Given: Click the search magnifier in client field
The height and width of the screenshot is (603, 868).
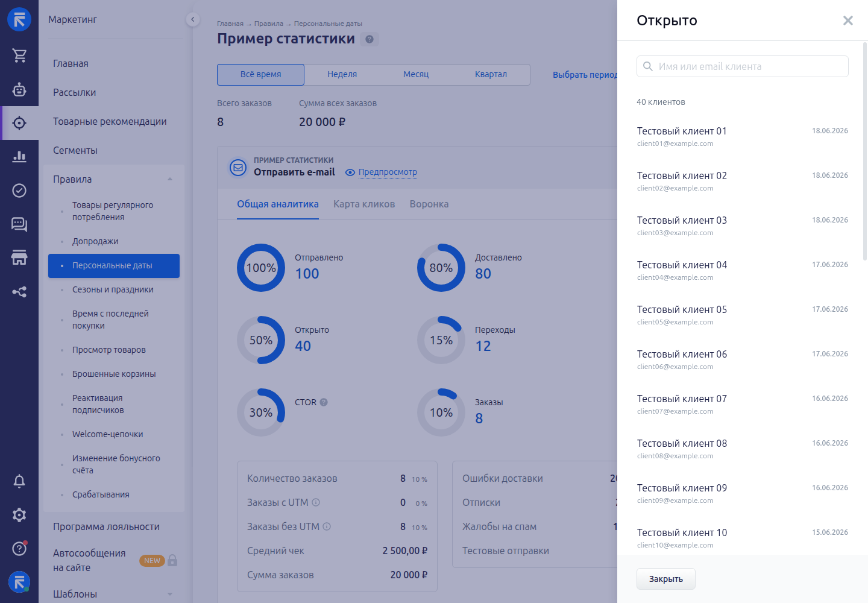Looking at the screenshot, I should (648, 66).
